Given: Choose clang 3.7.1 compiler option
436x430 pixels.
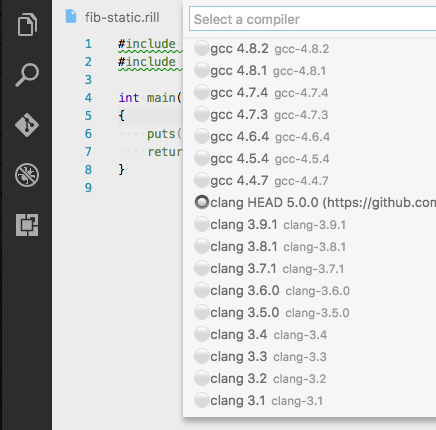Looking at the screenshot, I should [x=309, y=269].
